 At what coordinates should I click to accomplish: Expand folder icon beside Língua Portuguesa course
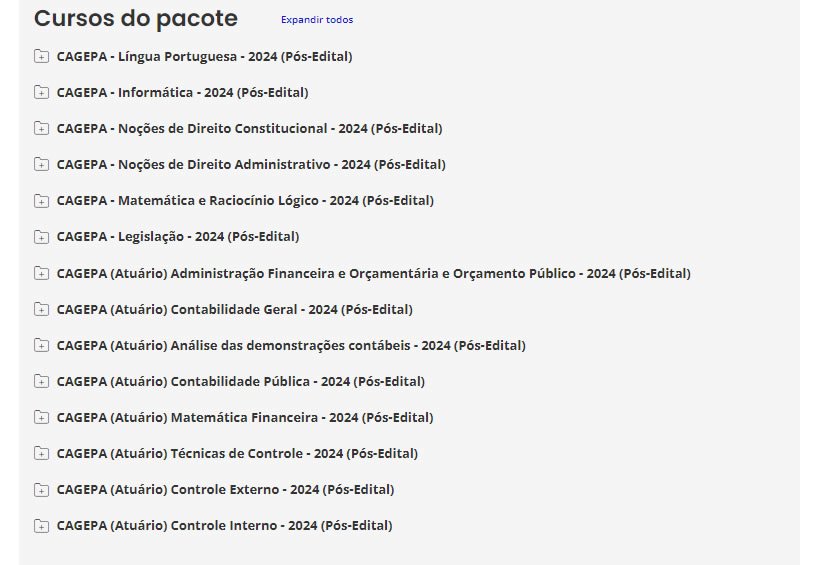tap(41, 56)
